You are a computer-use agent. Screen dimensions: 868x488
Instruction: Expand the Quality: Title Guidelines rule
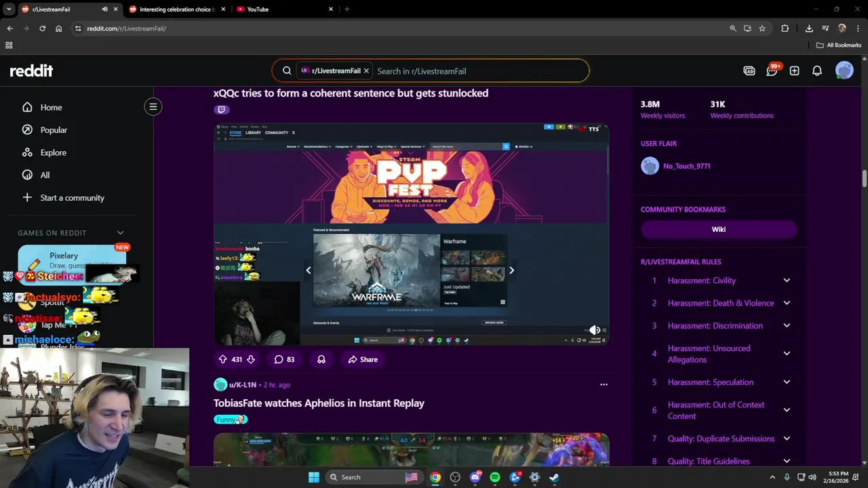[x=787, y=461]
